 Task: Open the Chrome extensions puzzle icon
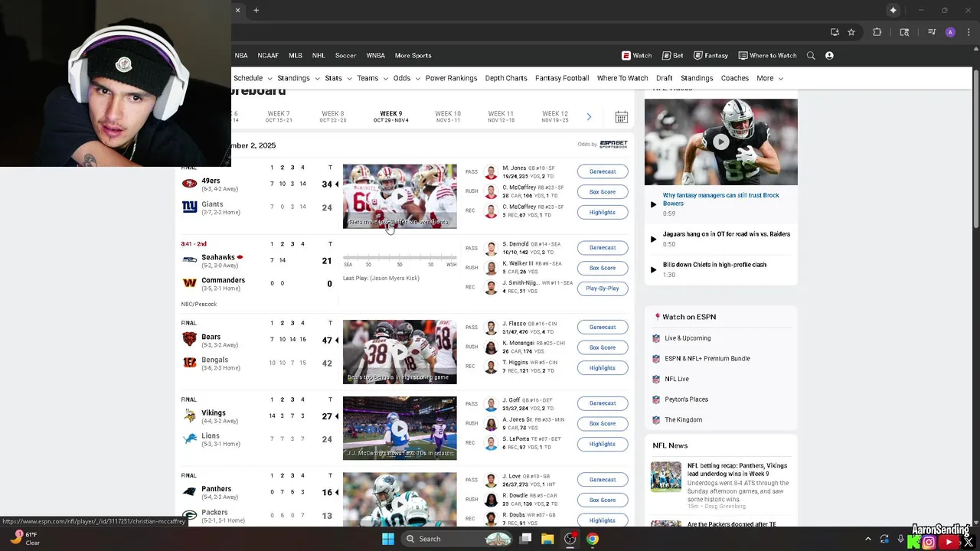[877, 32]
